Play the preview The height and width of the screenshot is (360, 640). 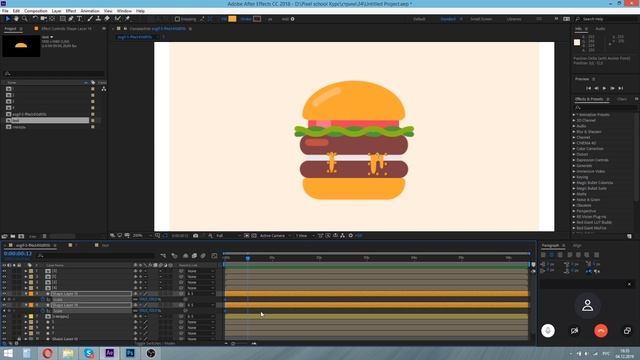pos(604,88)
